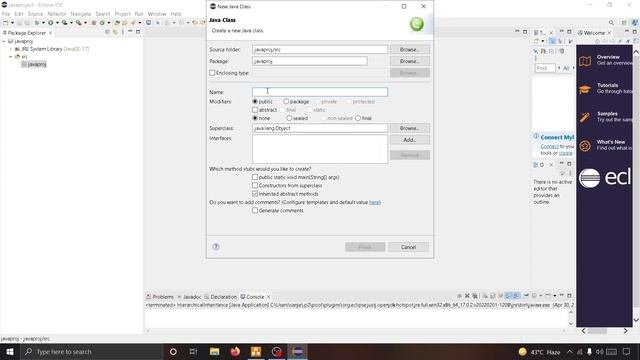Select the javaprog package in the tree
This screenshot has height=360, width=640.
[x=34, y=64]
